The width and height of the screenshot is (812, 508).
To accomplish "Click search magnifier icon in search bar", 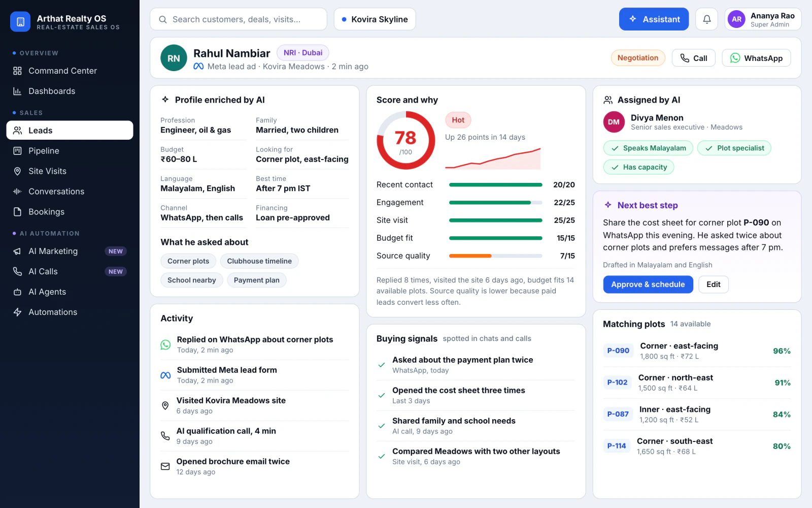I will (x=163, y=19).
